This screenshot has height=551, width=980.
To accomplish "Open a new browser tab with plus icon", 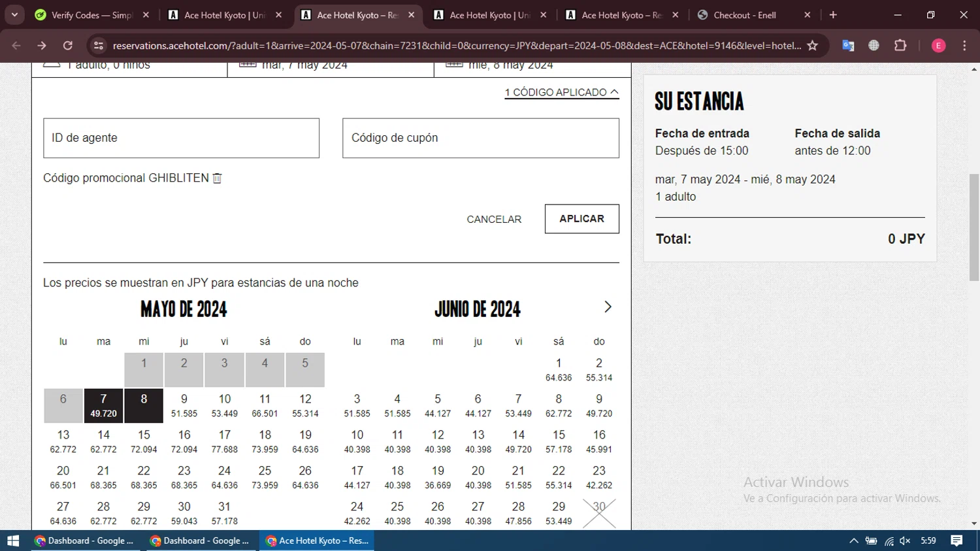I will click(833, 14).
